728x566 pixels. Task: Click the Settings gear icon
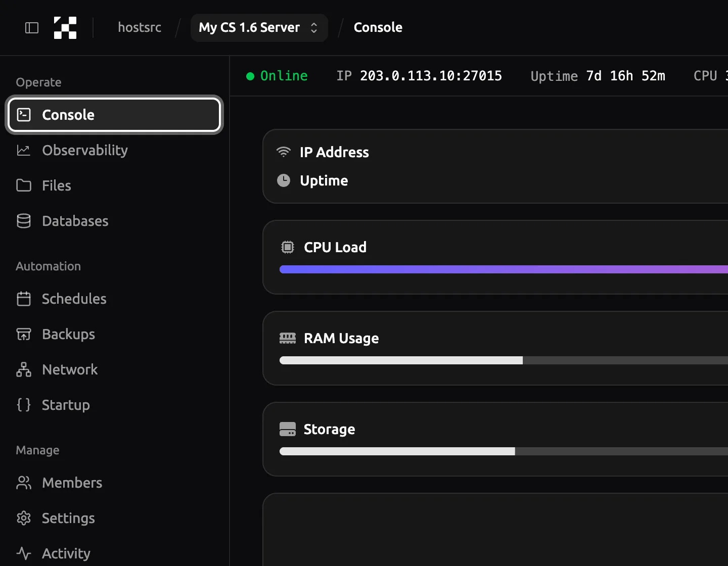[x=24, y=518]
